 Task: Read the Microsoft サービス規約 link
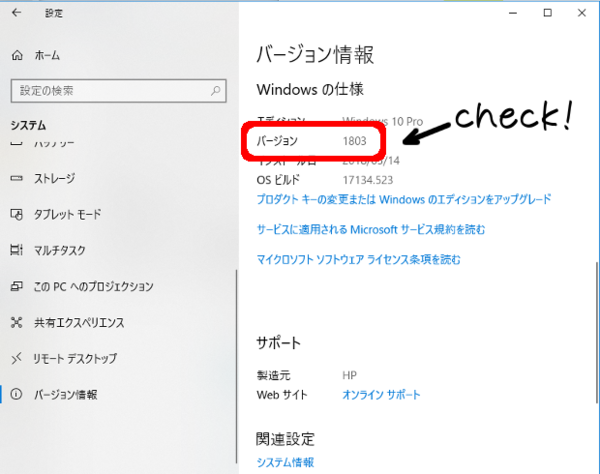371,230
